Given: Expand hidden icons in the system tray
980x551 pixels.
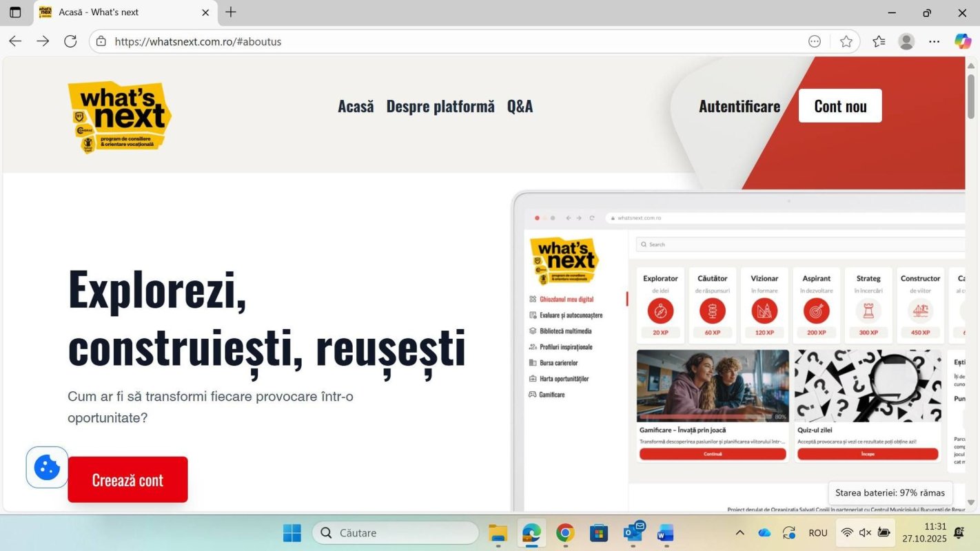Looking at the screenshot, I should pyautogui.click(x=739, y=532).
